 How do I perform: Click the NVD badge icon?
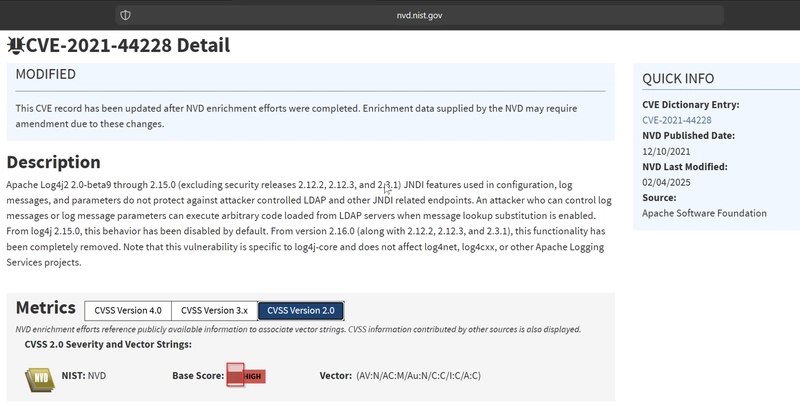tap(40, 379)
